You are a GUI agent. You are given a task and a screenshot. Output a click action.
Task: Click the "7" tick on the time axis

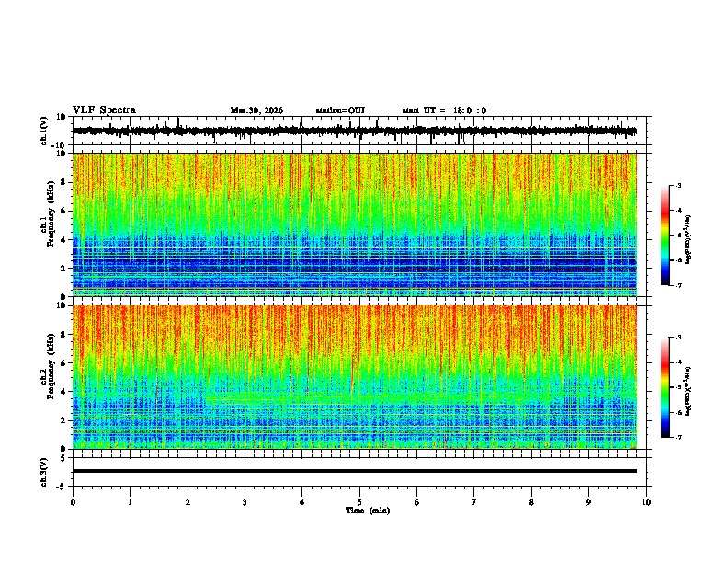(x=474, y=502)
